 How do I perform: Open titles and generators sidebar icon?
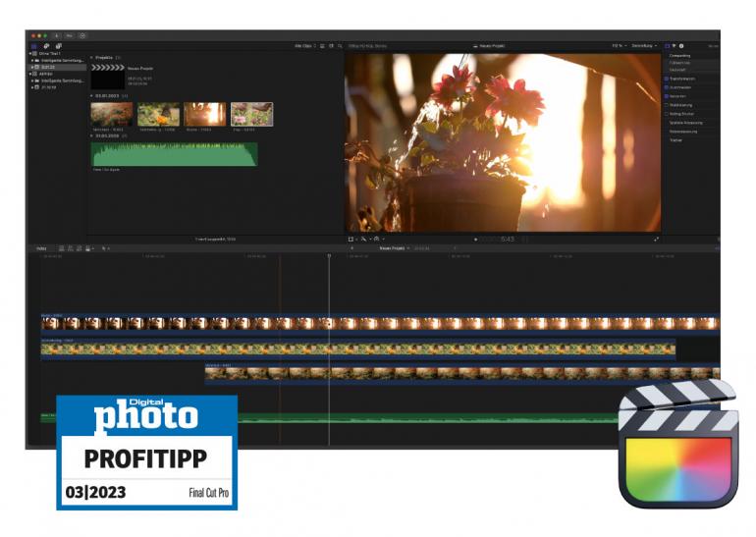[x=58, y=46]
